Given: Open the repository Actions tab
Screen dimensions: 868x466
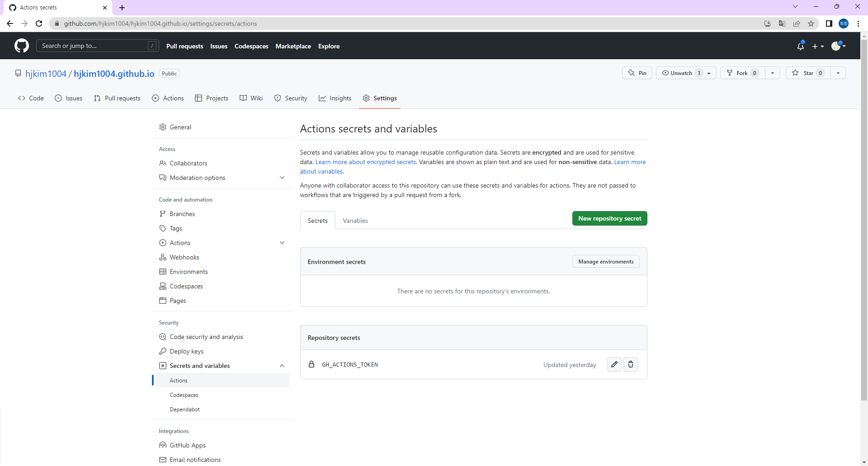Looking at the screenshot, I should click(x=168, y=98).
